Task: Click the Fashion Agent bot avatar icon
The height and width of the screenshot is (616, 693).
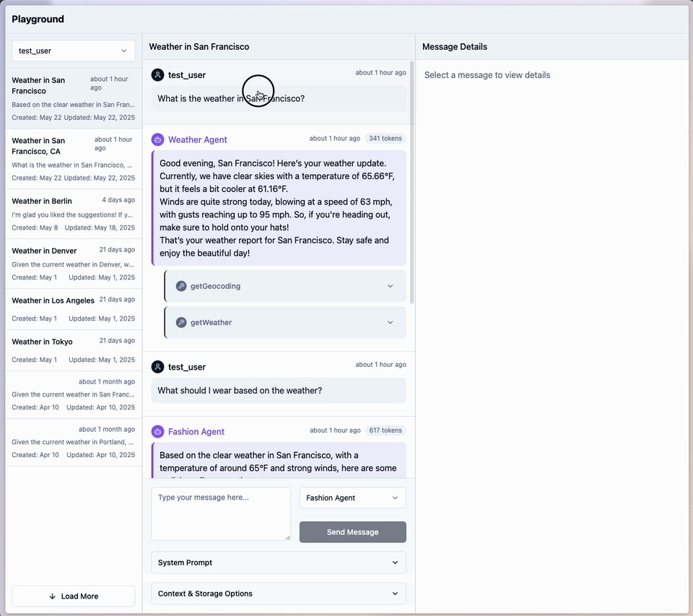Action: [158, 432]
